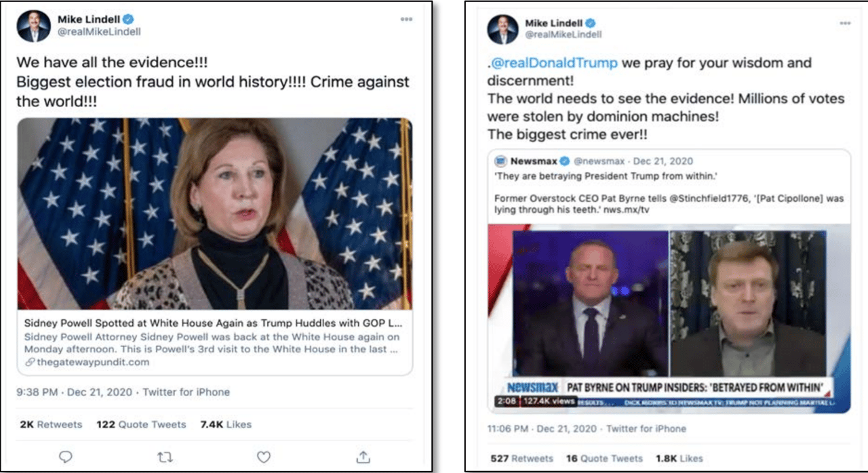Click the reply icon under left tweet
This screenshot has height=473, width=868.
66,457
